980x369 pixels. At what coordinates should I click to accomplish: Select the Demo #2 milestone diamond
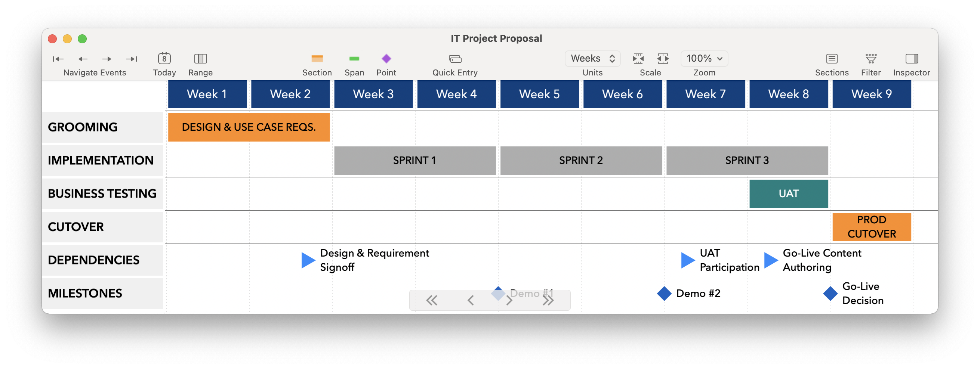point(664,294)
